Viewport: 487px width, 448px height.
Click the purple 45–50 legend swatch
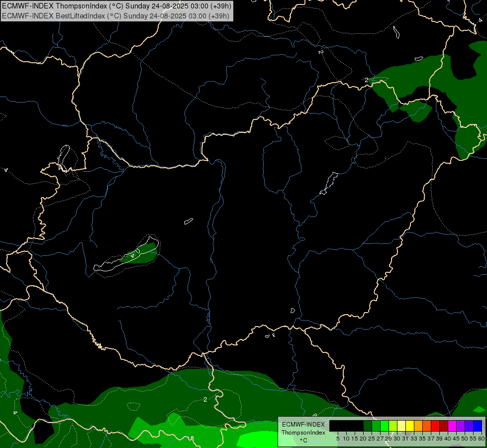tap(461, 426)
